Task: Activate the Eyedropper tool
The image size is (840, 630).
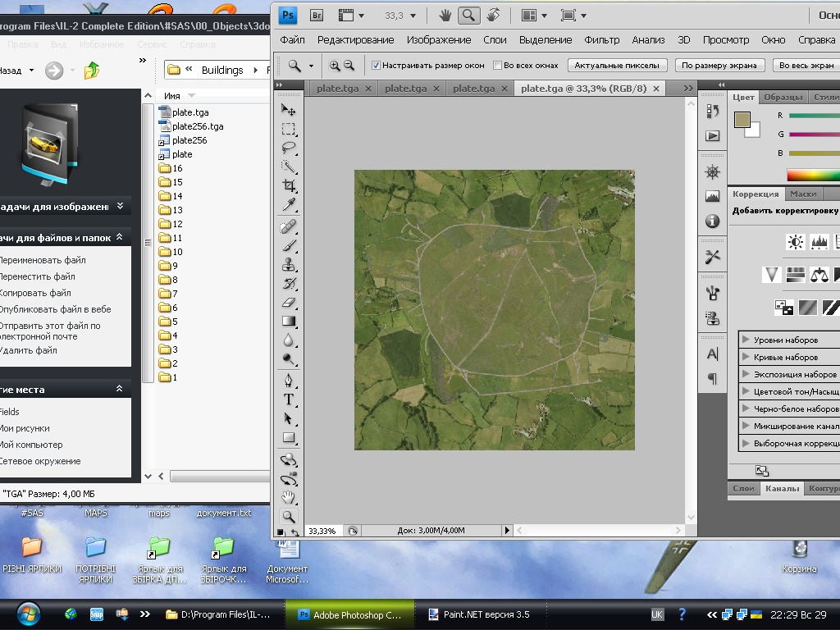Action: click(x=288, y=205)
